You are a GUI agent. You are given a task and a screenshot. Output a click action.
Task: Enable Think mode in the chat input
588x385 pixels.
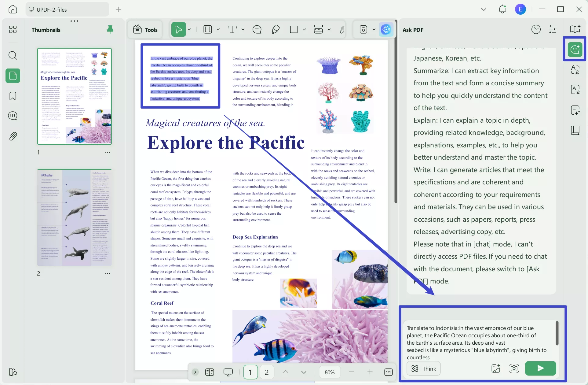click(423, 368)
